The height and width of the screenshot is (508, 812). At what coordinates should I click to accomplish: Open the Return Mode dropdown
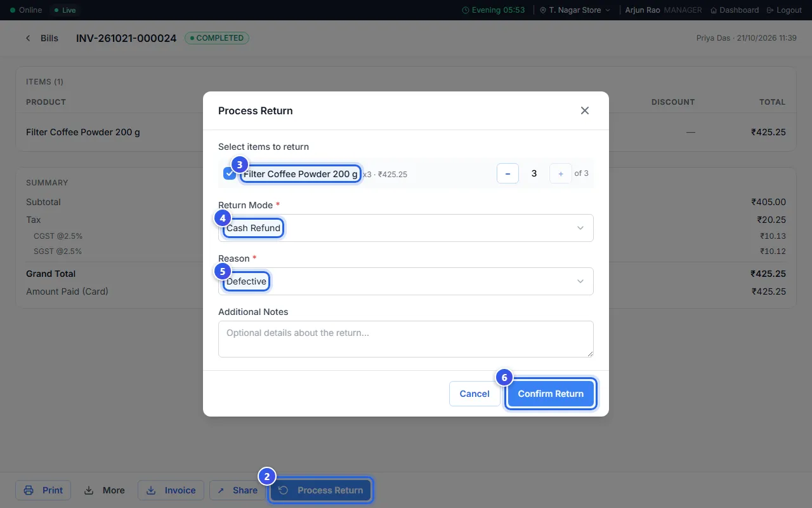(406, 228)
